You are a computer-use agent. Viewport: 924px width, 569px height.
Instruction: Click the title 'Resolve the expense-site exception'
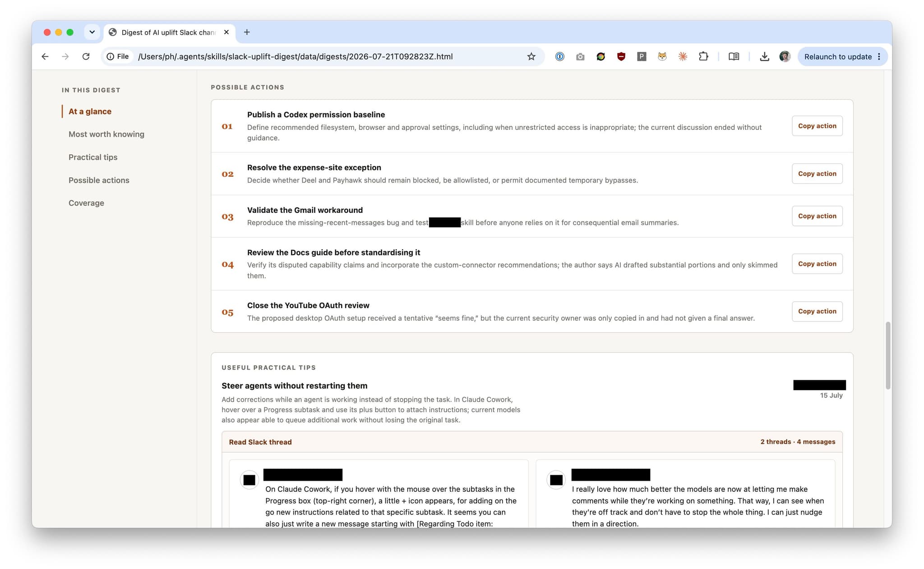pos(314,167)
